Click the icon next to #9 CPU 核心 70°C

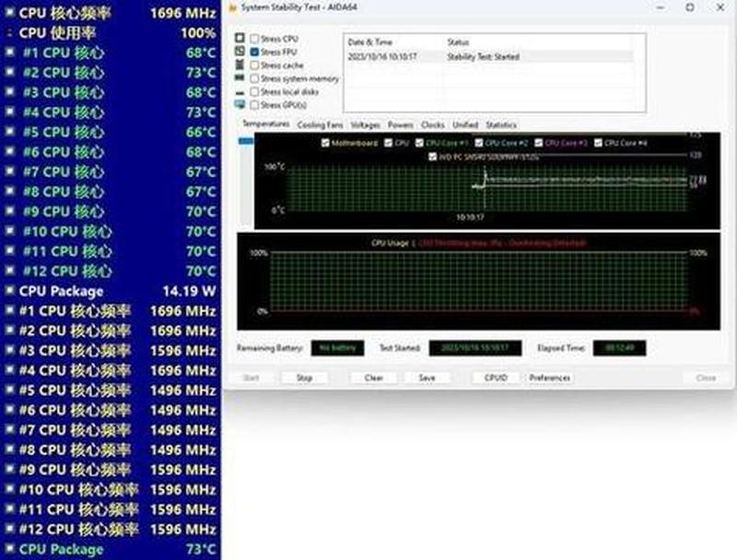point(9,211)
